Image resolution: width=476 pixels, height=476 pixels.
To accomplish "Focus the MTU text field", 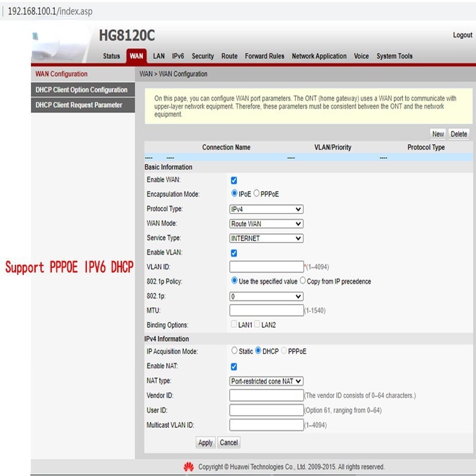I will pyautogui.click(x=267, y=311).
